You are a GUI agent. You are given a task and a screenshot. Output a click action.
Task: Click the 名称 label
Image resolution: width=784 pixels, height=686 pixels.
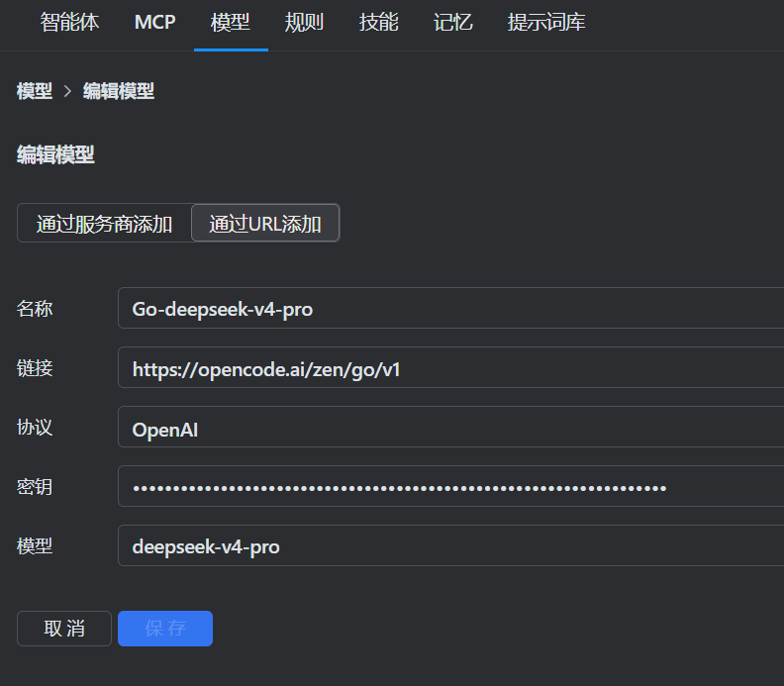point(35,309)
